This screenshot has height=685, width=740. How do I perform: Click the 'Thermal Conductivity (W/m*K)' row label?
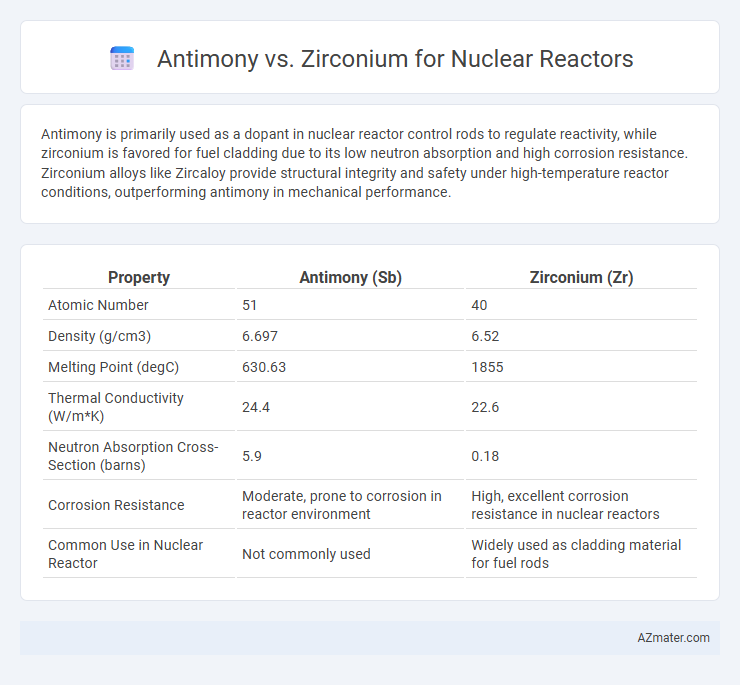[116, 407]
